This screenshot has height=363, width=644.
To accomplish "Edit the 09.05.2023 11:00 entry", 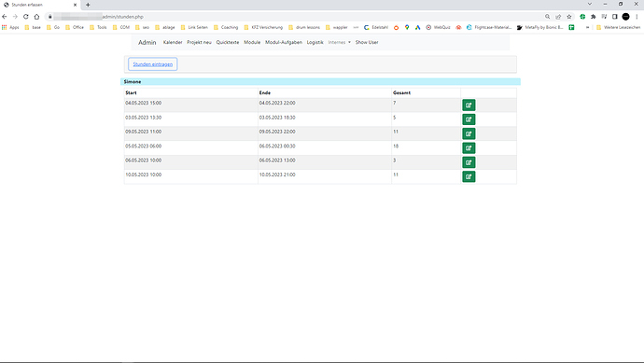I will pos(469,133).
